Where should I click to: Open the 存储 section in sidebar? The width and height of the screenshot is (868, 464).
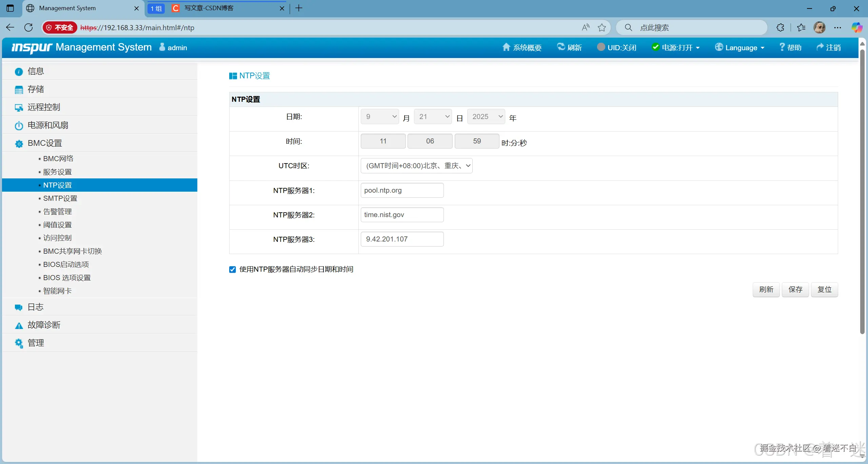tap(36, 89)
